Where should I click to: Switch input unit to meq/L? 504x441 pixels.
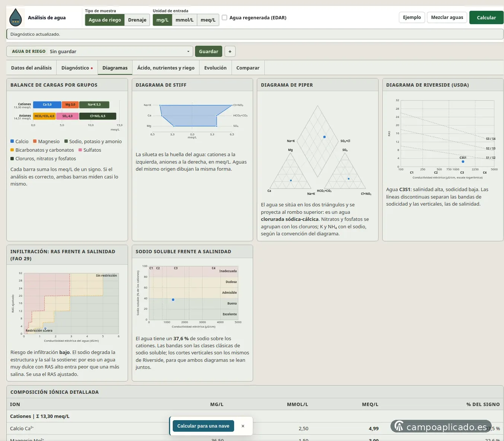208,20
